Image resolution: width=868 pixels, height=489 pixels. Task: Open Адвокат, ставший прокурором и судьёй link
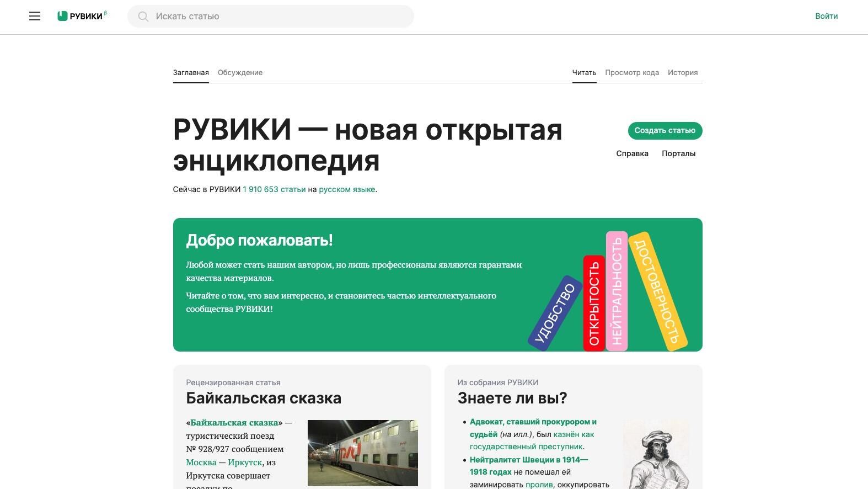click(533, 428)
